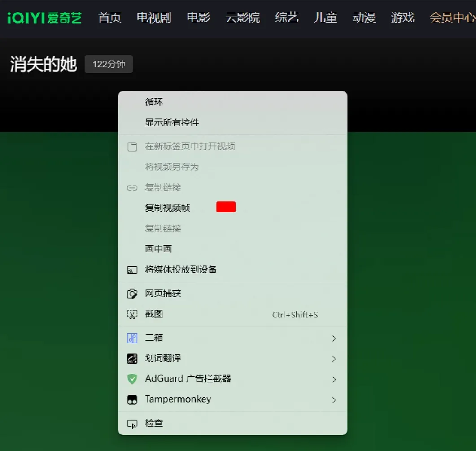
Task: Choose 显示所有控件 menu entry
Action: tap(232, 122)
